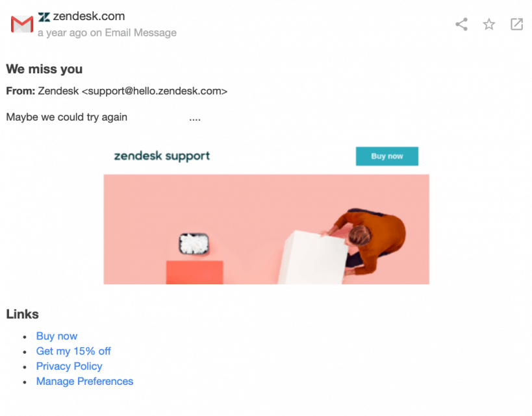Open Get my 15% off link

pyautogui.click(x=73, y=351)
